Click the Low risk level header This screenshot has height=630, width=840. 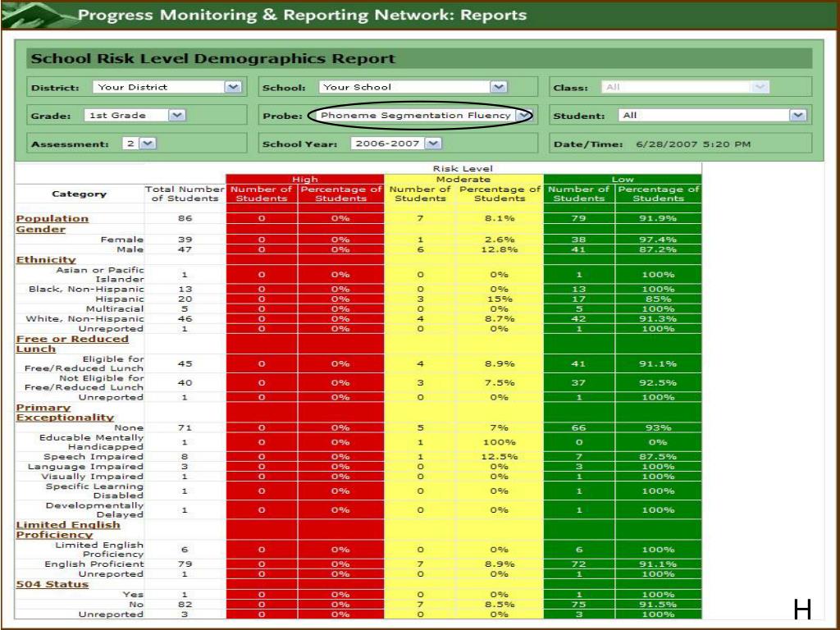(x=623, y=180)
